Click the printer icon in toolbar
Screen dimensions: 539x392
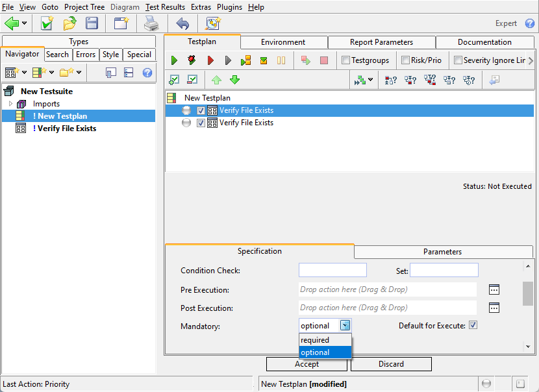(151, 23)
